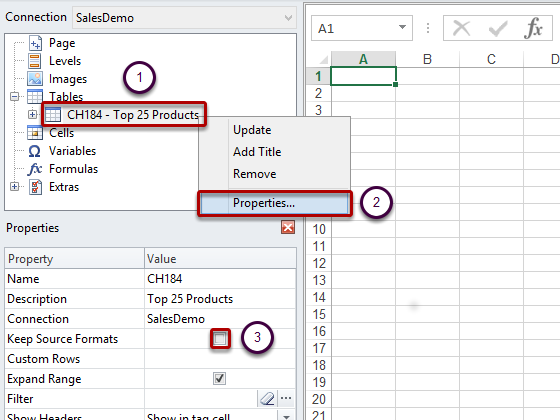The height and width of the screenshot is (420, 560).
Task: Click the Filter ellipsis browse button
Action: [x=286, y=398]
